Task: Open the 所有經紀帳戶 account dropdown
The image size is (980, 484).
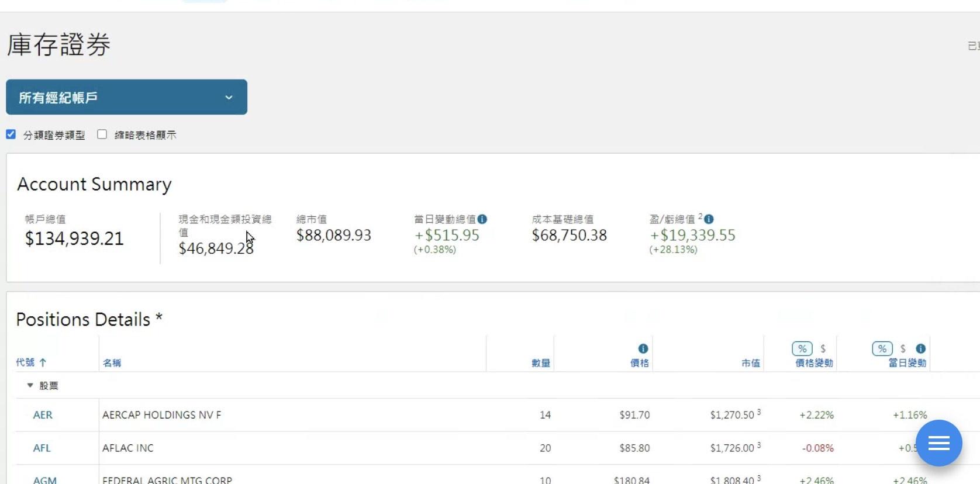Action: click(126, 97)
